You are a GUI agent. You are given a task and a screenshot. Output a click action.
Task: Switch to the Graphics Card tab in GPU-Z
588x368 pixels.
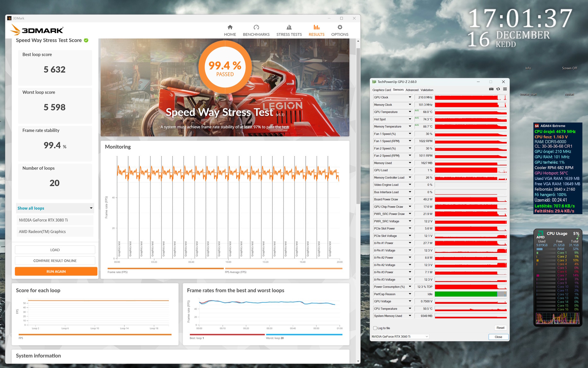(382, 90)
